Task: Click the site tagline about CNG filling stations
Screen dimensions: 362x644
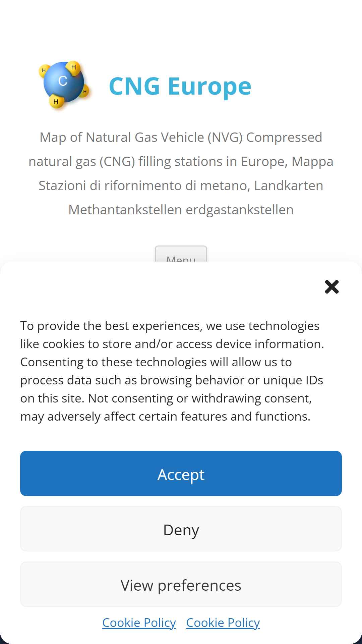Action: pyautogui.click(x=181, y=173)
